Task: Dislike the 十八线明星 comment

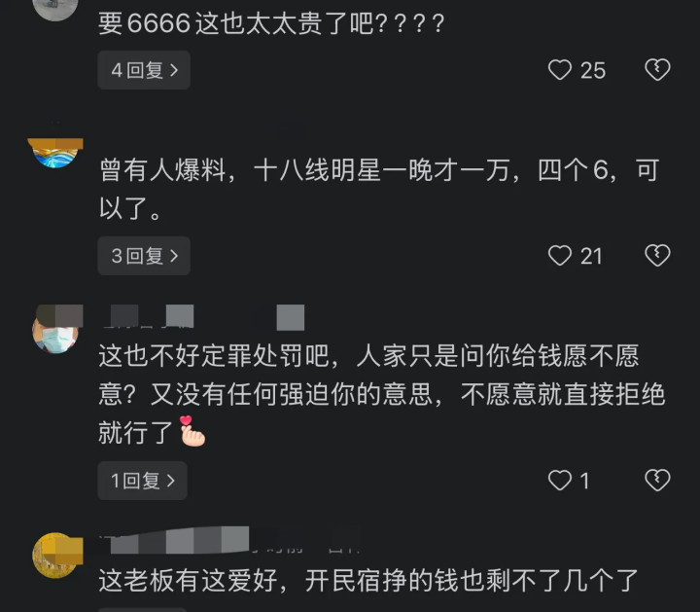Action: (657, 256)
